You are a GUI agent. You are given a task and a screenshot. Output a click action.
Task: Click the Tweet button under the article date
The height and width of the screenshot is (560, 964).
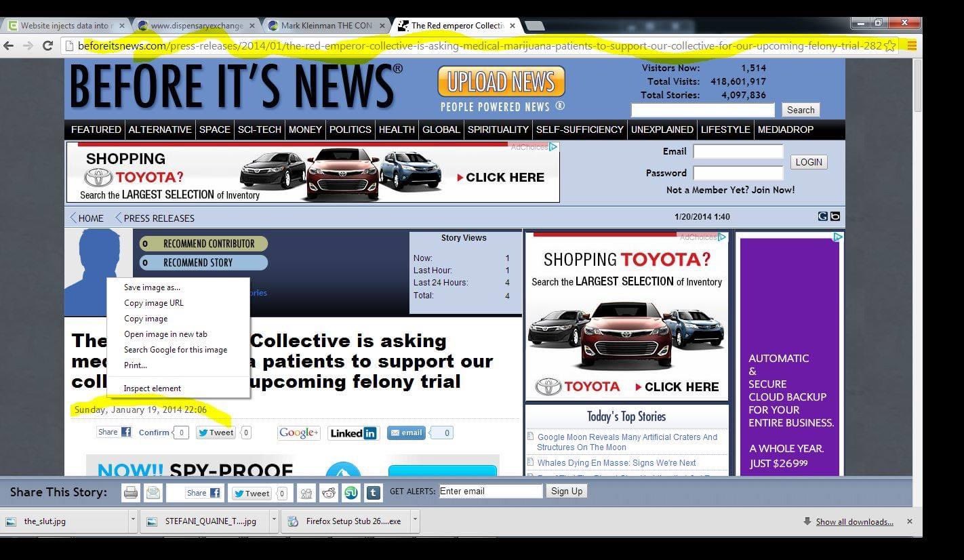[x=216, y=433]
